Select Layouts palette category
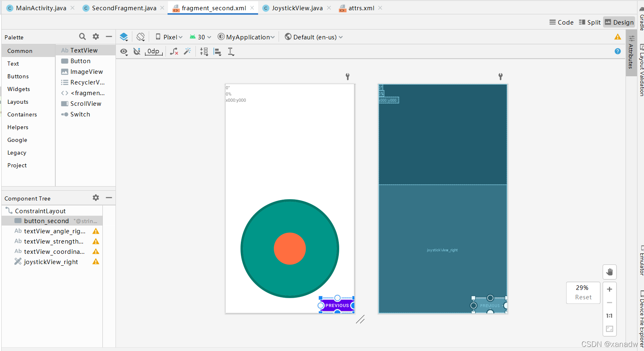 [18, 102]
